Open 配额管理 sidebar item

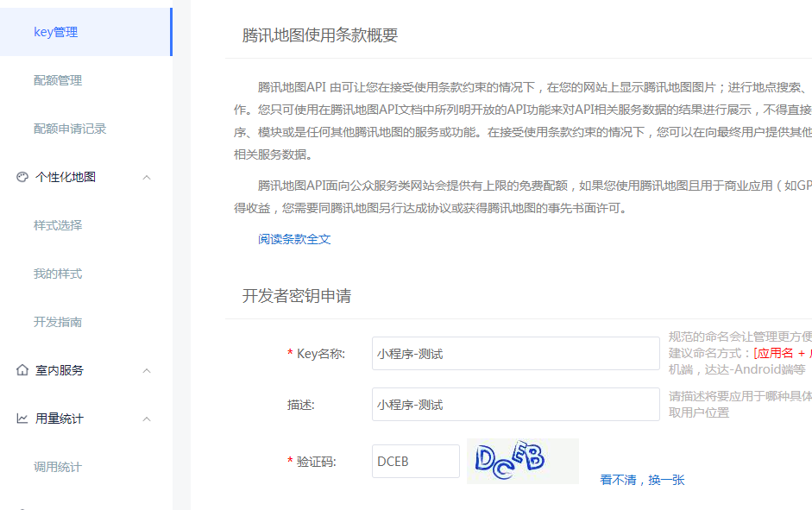[x=58, y=80]
